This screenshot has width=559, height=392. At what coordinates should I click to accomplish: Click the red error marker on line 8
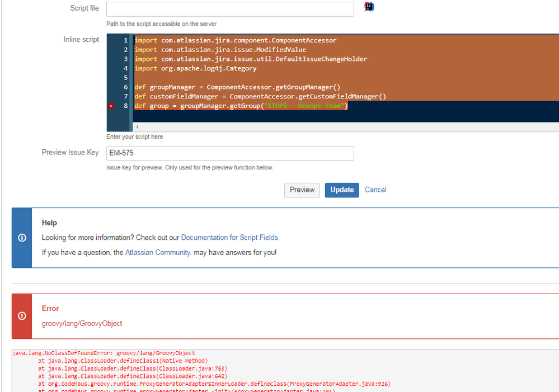(x=111, y=106)
